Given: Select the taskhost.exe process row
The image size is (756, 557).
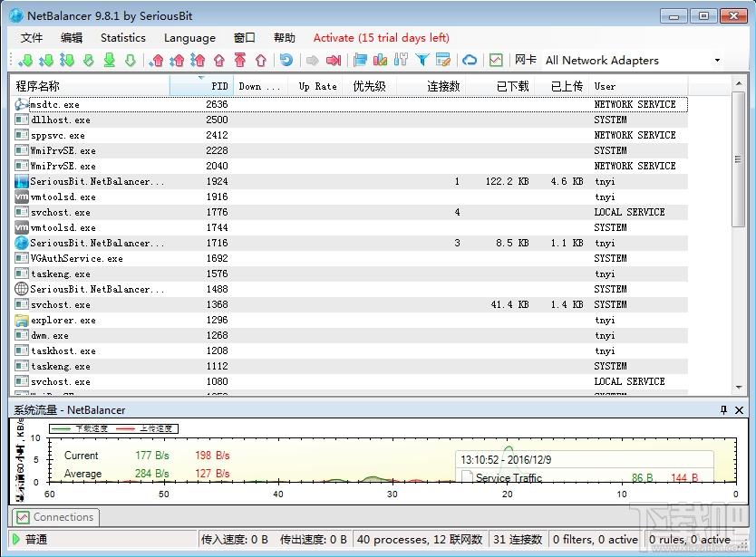Looking at the screenshot, I should click(x=350, y=351).
